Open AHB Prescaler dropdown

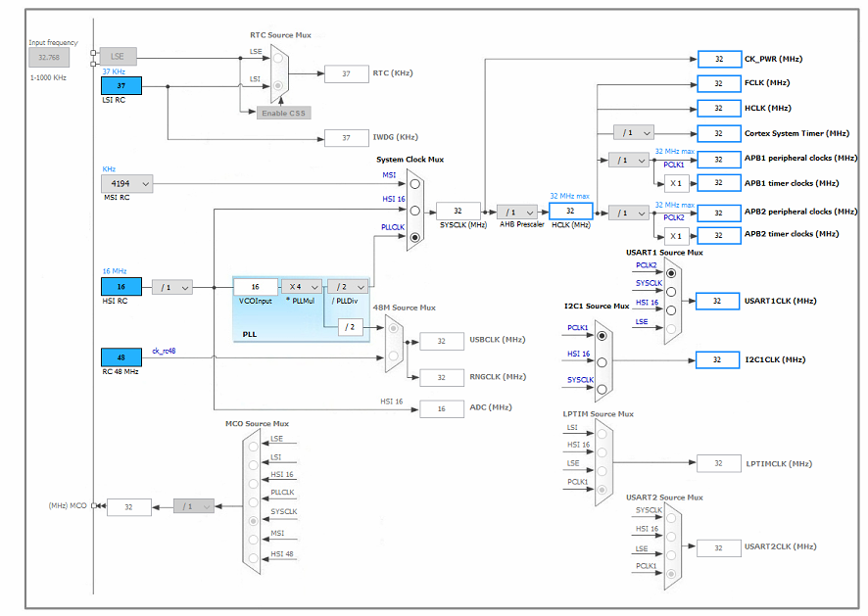[x=516, y=212]
